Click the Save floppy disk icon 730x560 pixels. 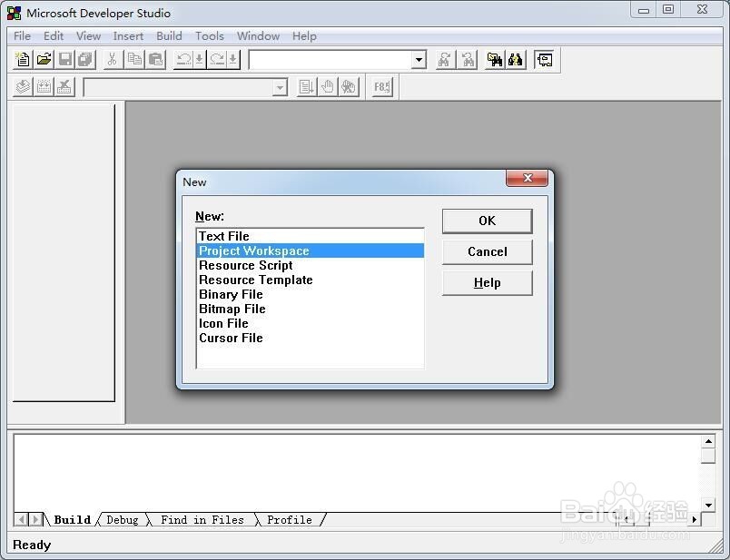(65, 60)
